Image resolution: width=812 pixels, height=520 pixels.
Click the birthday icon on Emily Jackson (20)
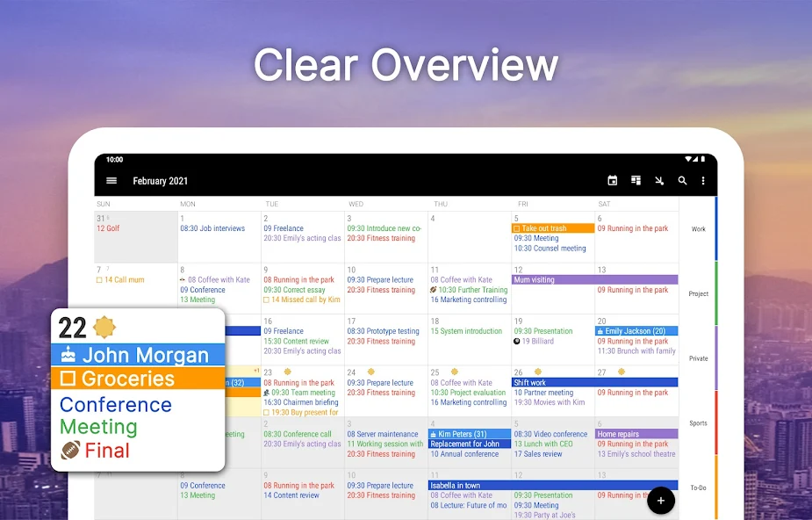[600, 331]
